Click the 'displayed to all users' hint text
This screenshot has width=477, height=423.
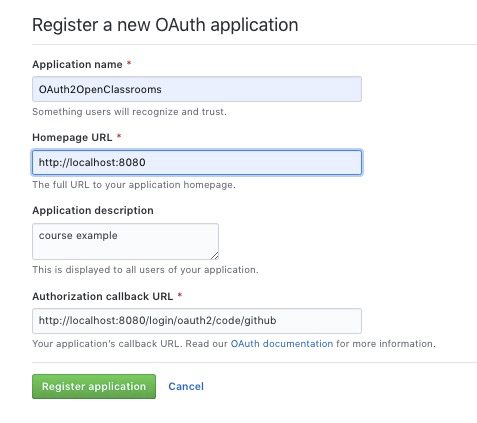pos(145,270)
